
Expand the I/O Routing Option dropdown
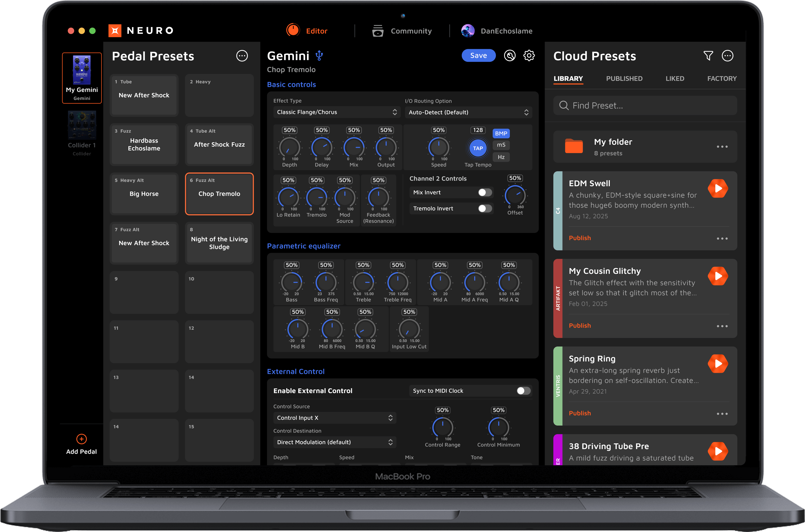coord(468,112)
